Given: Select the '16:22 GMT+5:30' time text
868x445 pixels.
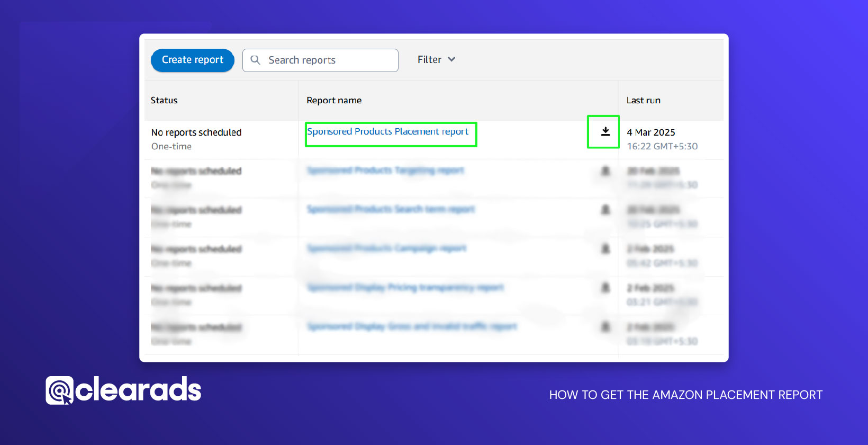Looking at the screenshot, I should [x=662, y=146].
